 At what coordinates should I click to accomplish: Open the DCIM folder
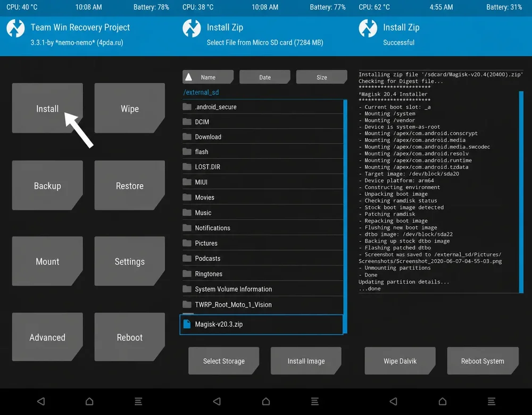(x=263, y=122)
